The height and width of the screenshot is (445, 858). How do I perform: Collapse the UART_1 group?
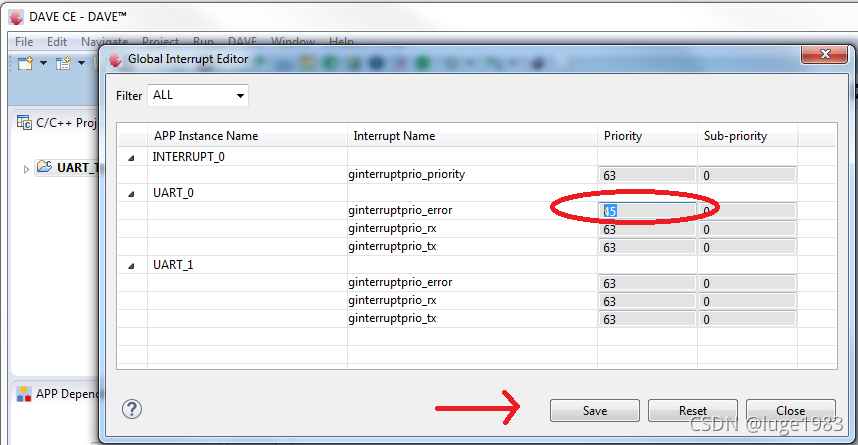click(x=131, y=266)
